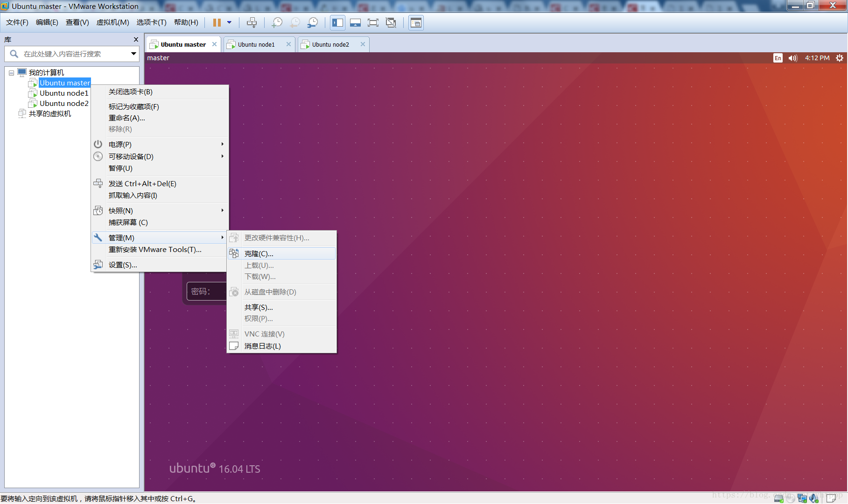This screenshot has width=848, height=504.
Task: Open 消息日志(L) in the manage submenu
Action: coord(281,346)
